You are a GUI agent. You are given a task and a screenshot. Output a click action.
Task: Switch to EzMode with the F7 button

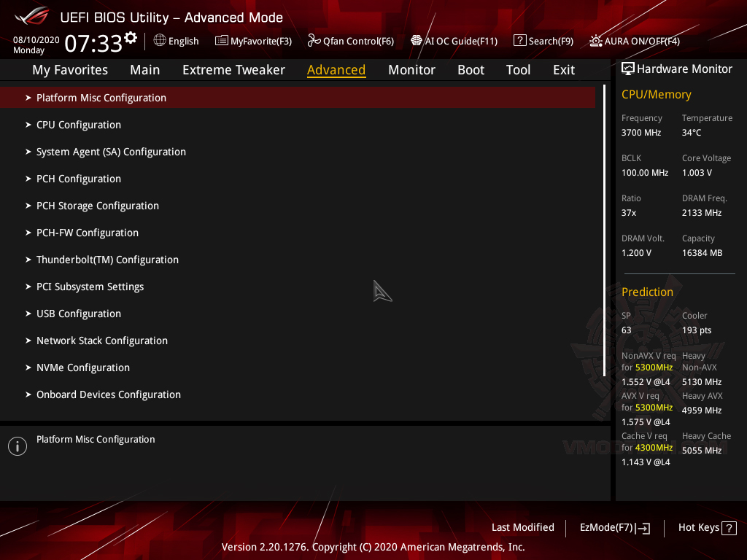[614, 527]
